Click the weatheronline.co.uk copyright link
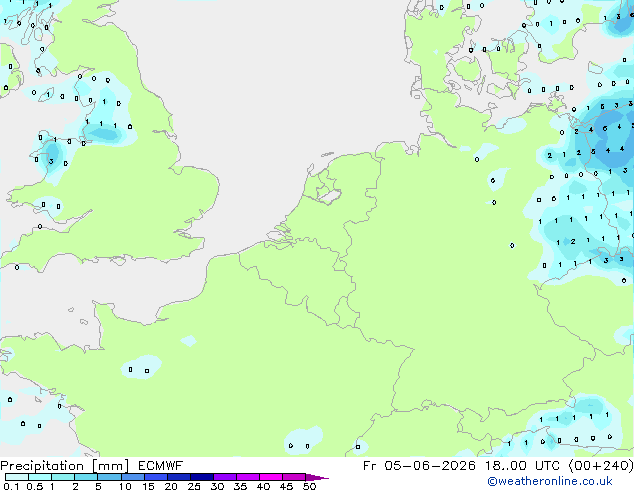The height and width of the screenshot is (490, 634). coord(550,481)
